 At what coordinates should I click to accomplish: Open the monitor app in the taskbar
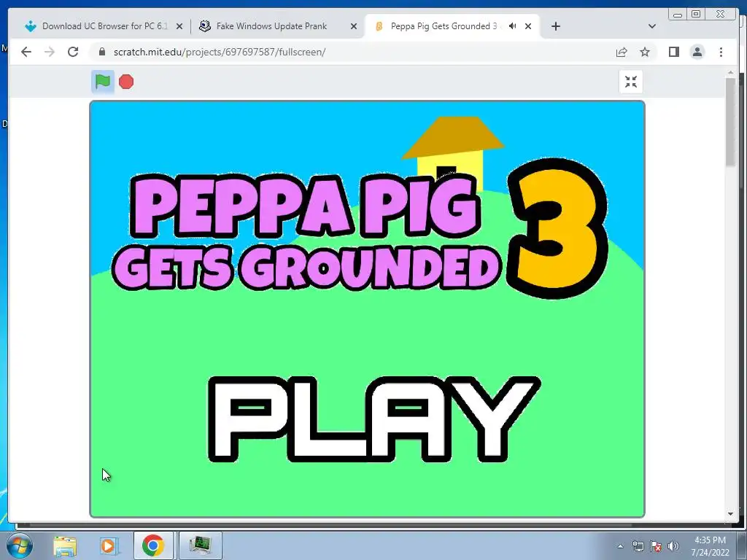200,545
